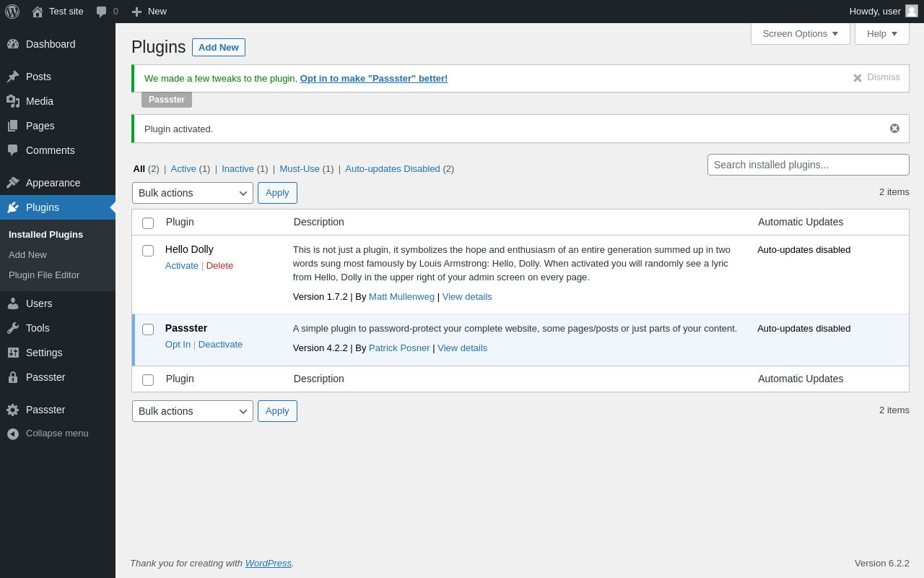Tick the Passster plugin row checkbox

148,329
